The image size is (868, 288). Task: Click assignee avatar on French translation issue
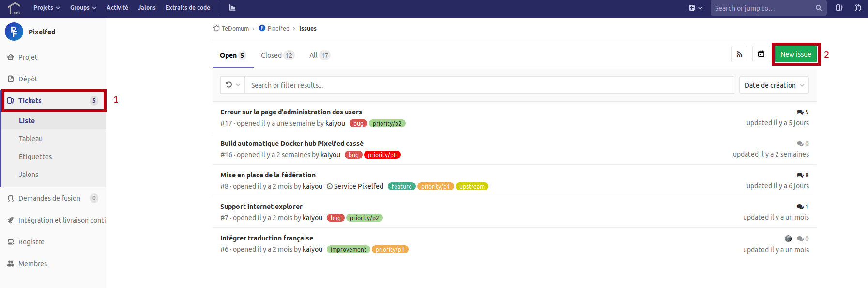[x=788, y=239]
